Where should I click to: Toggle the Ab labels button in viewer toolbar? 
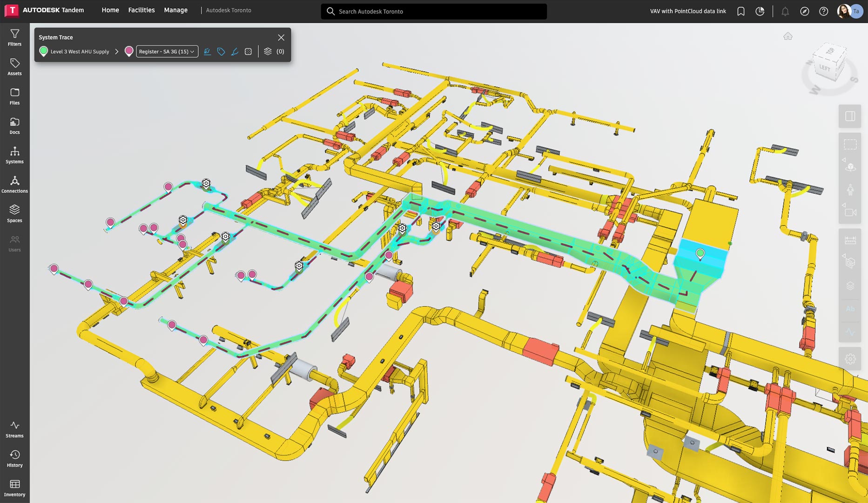click(850, 309)
